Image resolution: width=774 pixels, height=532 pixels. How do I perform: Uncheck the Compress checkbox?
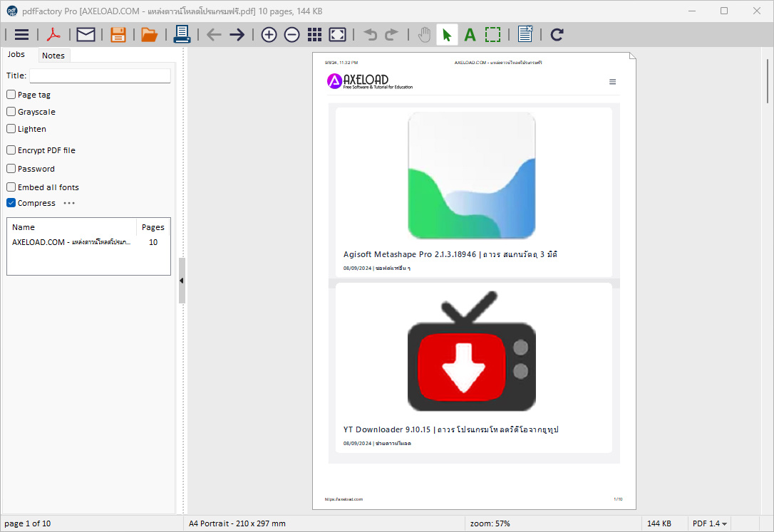point(11,203)
